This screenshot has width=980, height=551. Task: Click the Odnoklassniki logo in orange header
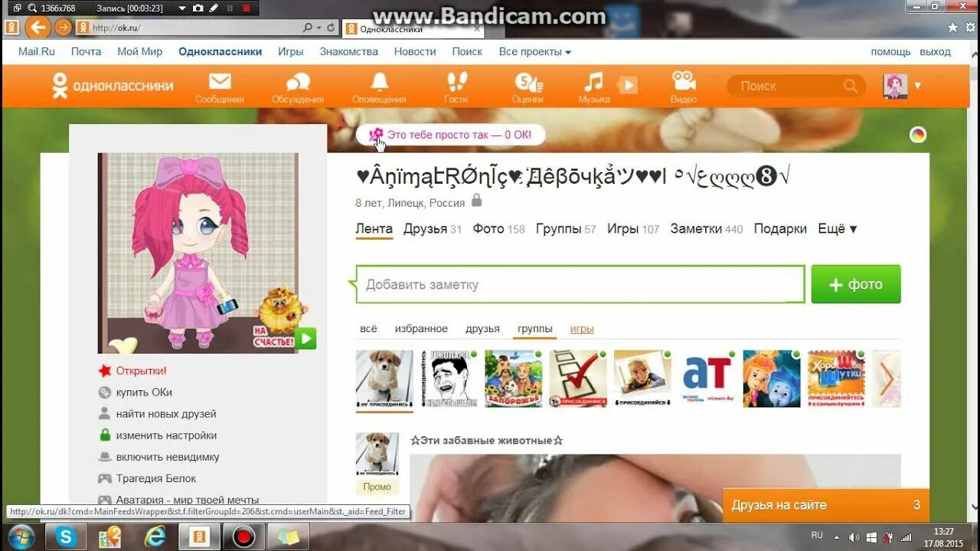click(112, 86)
